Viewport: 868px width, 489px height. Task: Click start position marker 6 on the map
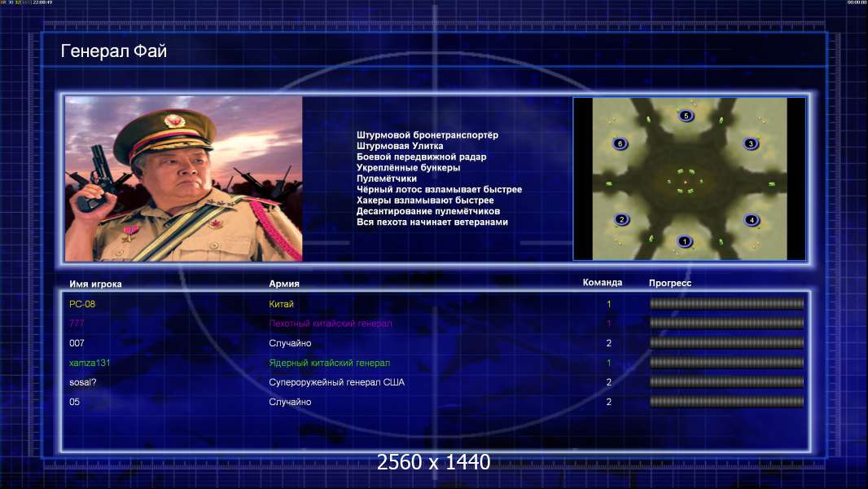click(x=620, y=143)
